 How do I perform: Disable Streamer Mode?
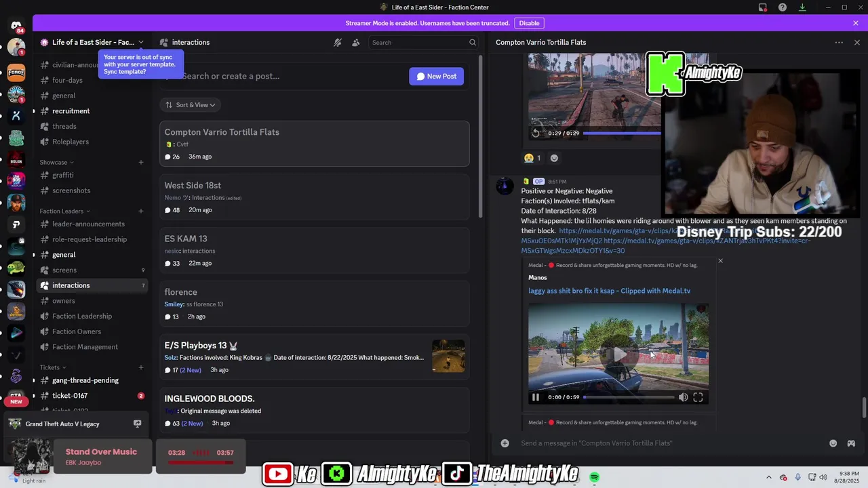tap(529, 23)
